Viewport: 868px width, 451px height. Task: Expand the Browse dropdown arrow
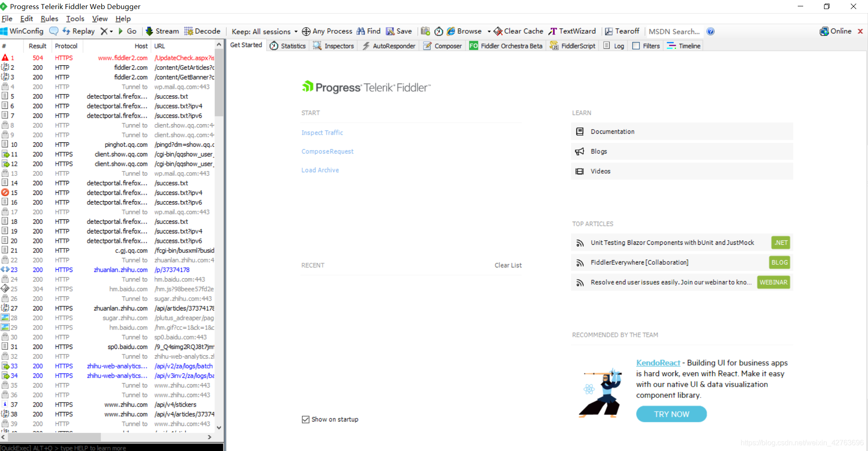(489, 31)
